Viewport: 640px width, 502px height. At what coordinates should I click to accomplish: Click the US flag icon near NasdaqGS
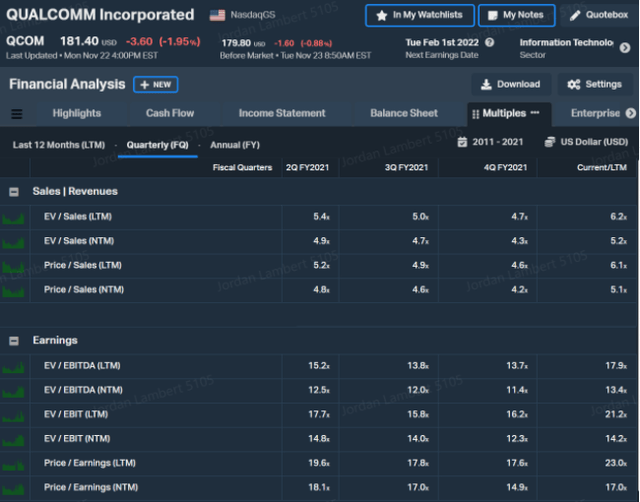[x=217, y=16]
